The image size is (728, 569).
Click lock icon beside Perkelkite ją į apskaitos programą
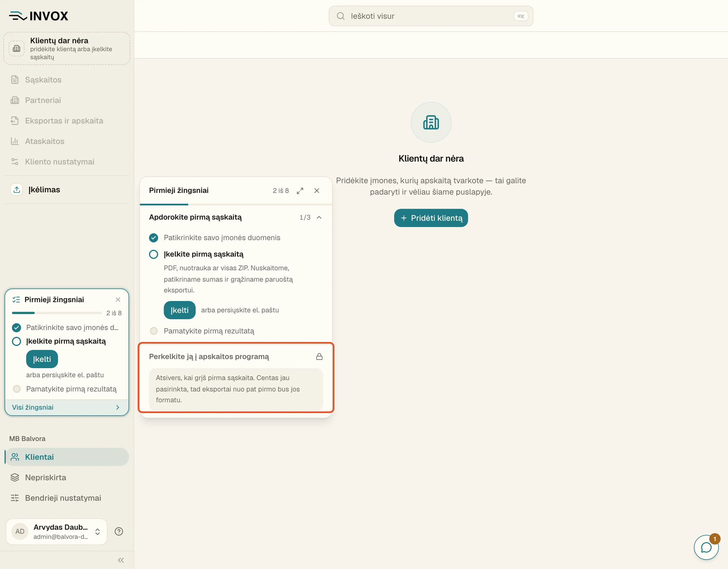click(x=319, y=356)
